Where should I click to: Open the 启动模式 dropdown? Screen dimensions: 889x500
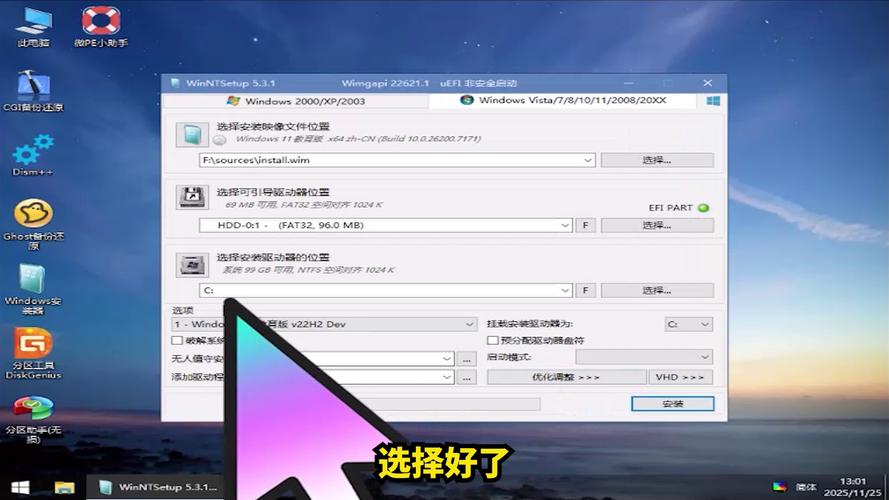click(644, 357)
